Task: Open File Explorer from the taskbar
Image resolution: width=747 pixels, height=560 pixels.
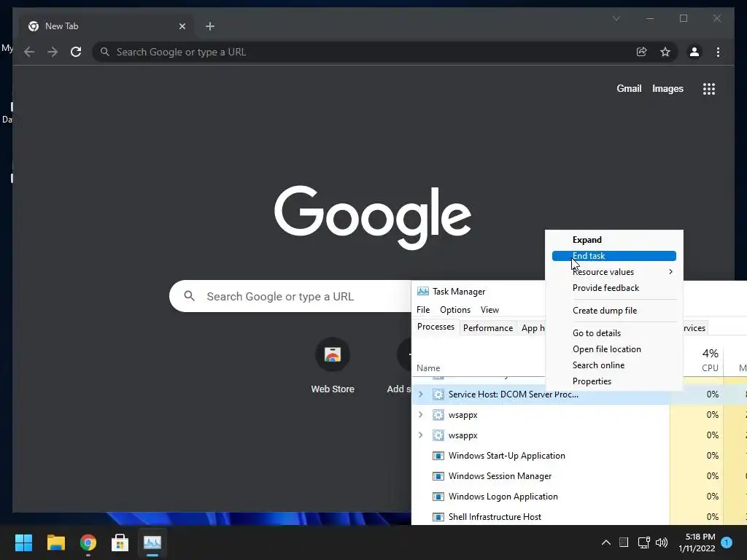Action: click(55, 542)
